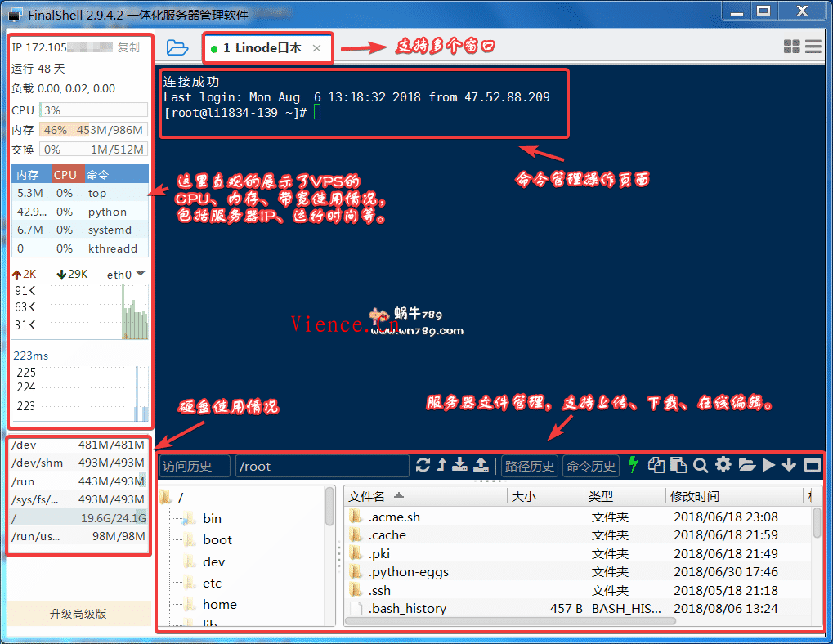
Task: Click the paste clipboard icon
Action: 678,465
